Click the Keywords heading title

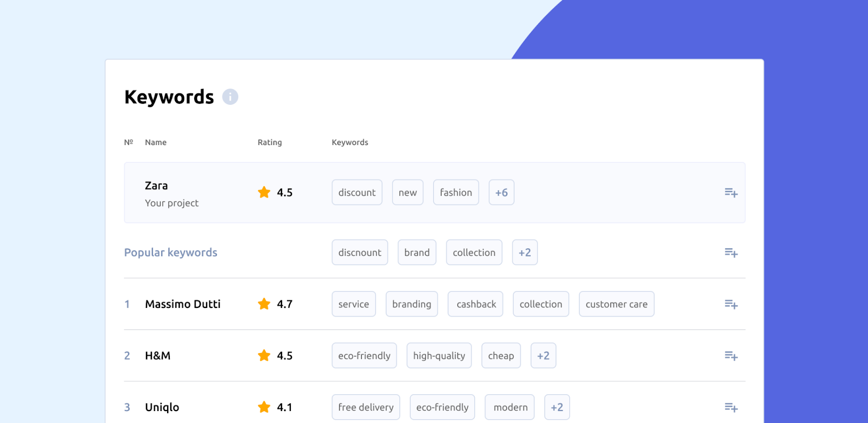(169, 97)
